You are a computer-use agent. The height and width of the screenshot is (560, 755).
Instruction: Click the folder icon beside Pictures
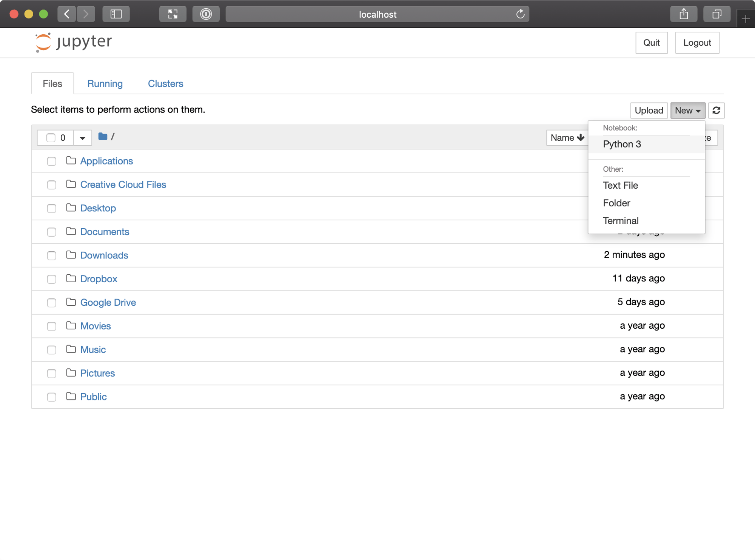71,373
